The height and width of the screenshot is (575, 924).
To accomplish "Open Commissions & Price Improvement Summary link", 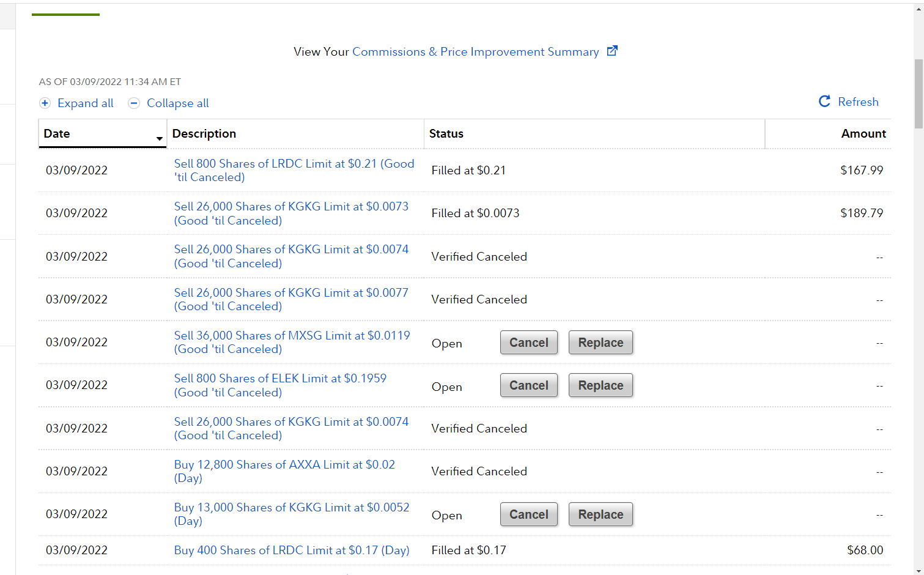I will pyautogui.click(x=475, y=52).
